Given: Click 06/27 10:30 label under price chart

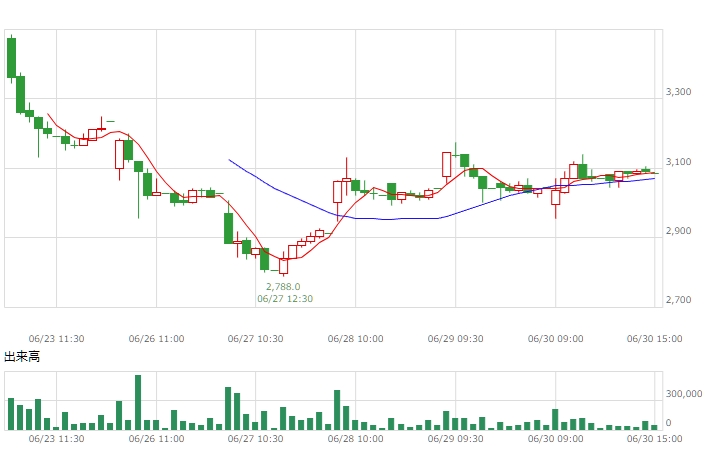Looking at the screenshot, I should click(256, 339).
